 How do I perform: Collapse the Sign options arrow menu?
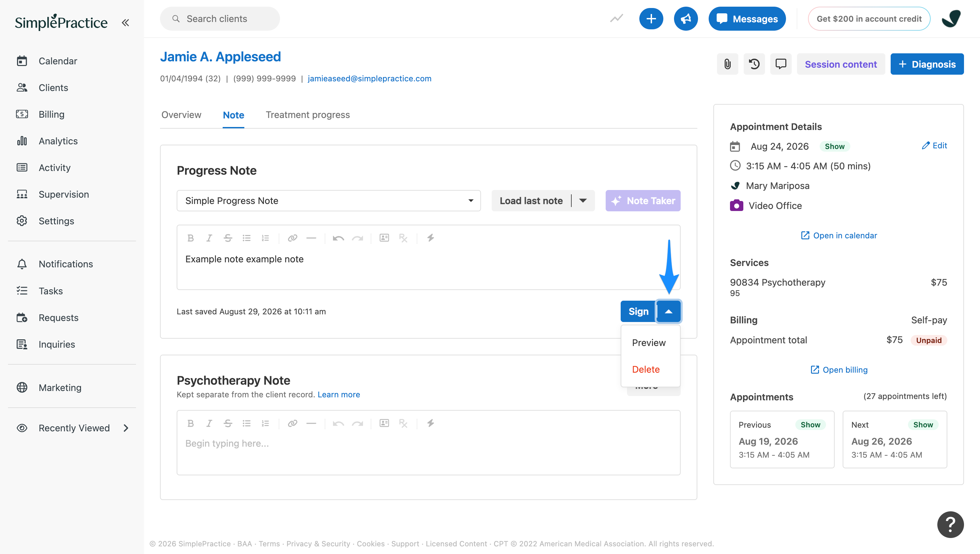[x=668, y=312]
